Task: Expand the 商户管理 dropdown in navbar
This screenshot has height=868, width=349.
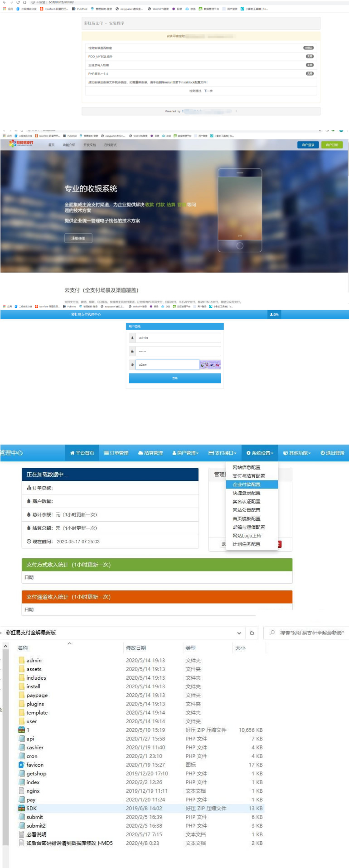Action: tap(185, 453)
